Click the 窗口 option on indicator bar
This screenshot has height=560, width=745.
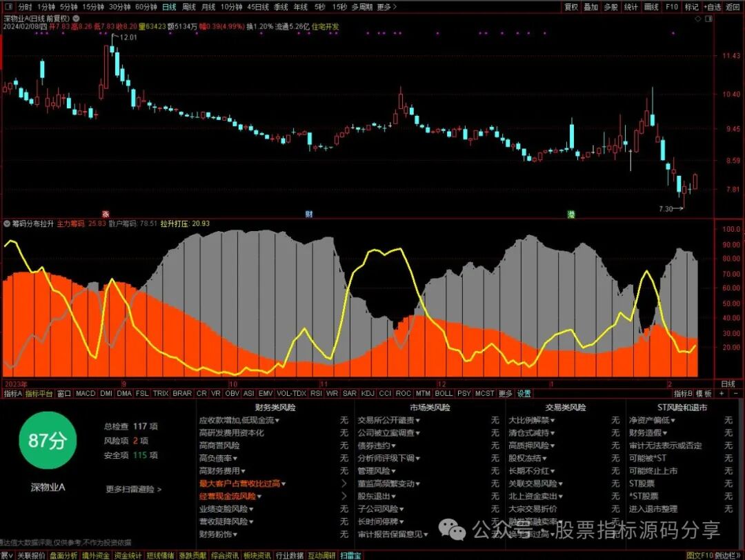tap(64, 393)
